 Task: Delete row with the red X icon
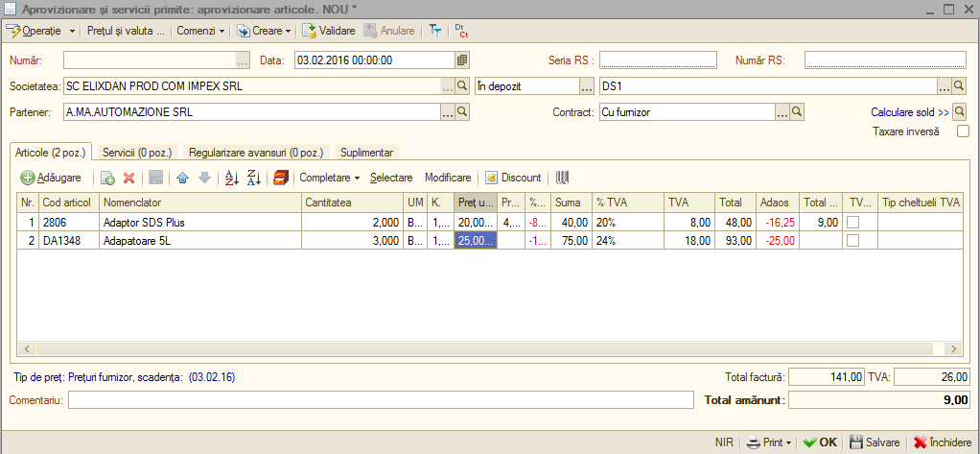128,179
